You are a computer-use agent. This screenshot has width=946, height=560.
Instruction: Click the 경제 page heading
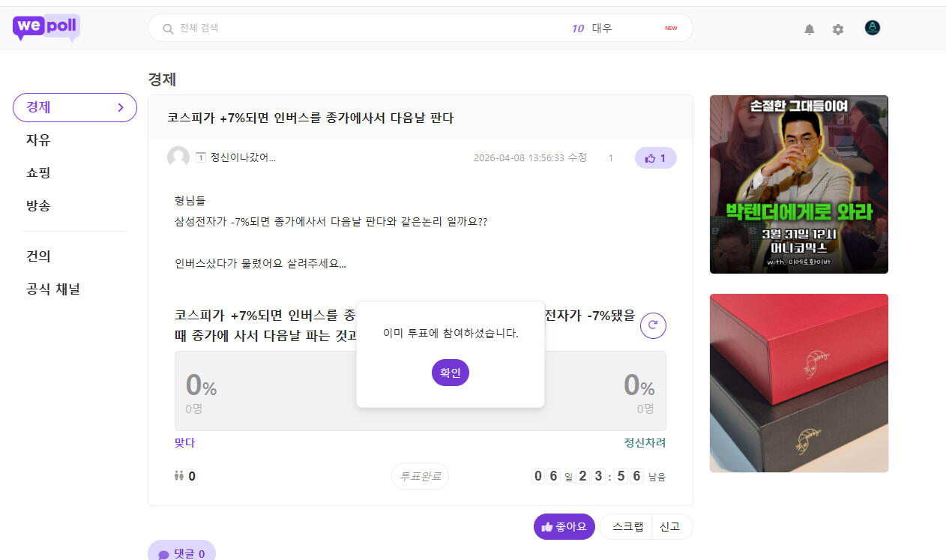(x=162, y=79)
